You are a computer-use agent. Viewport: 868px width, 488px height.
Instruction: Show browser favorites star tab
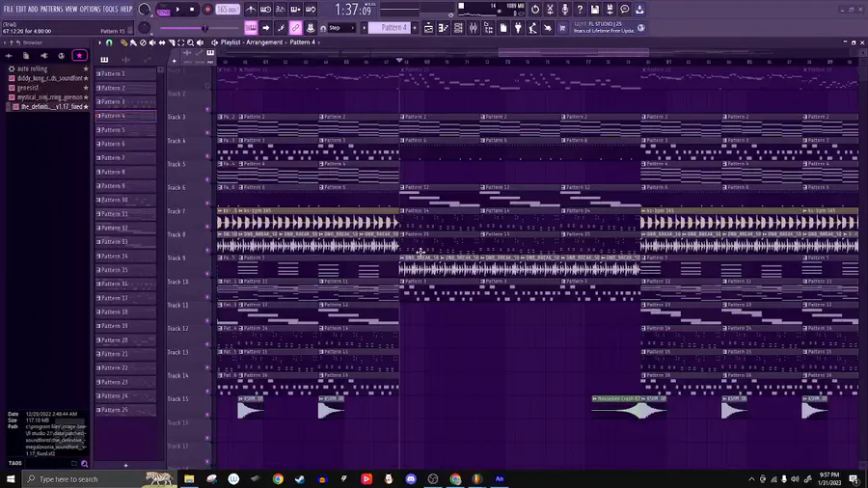[x=79, y=56]
